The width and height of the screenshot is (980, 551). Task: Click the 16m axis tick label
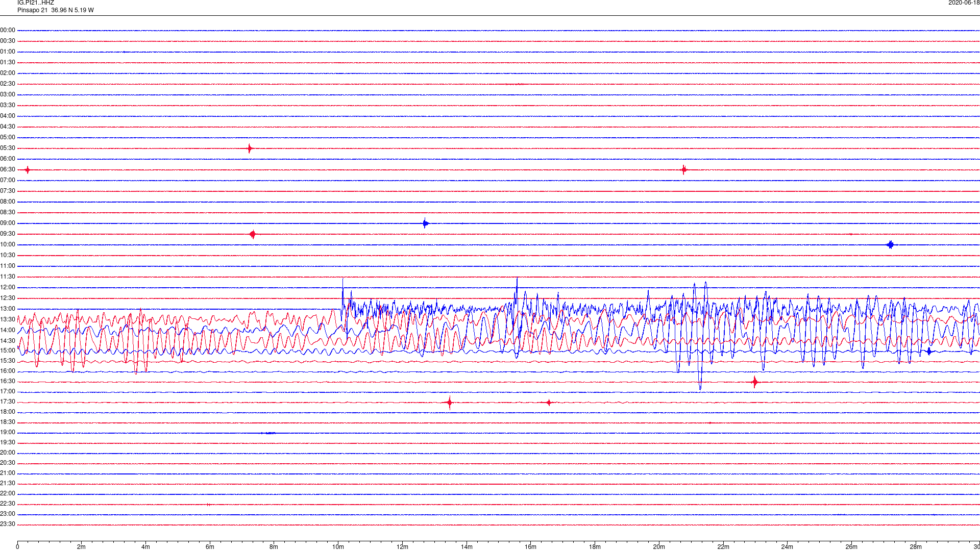tap(530, 547)
